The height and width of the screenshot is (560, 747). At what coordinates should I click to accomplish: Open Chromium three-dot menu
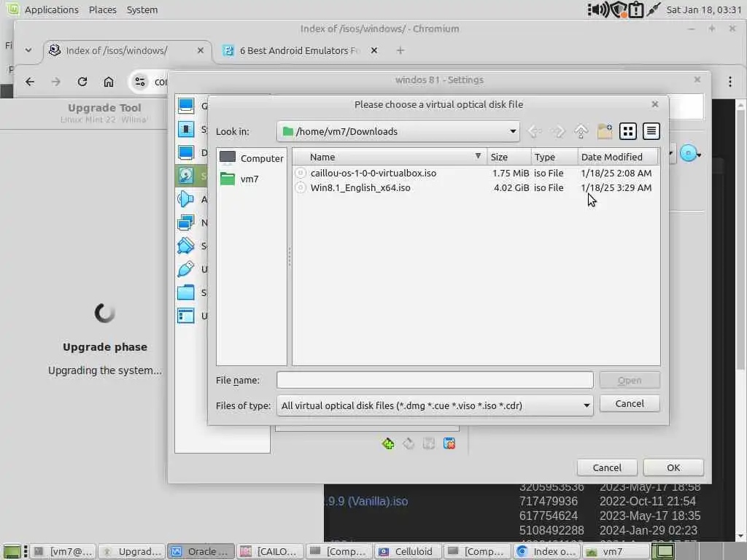[729, 82]
